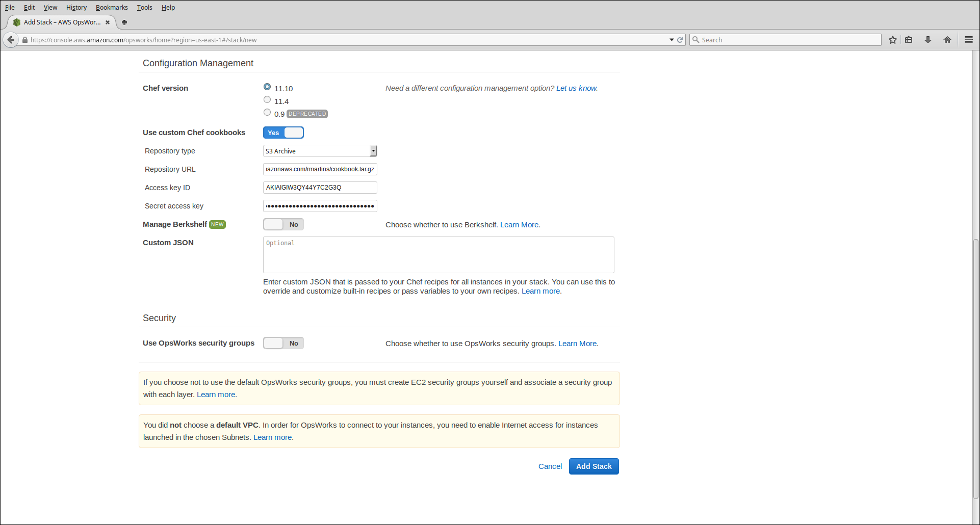The height and width of the screenshot is (525, 980).
Task: Go to the browser home page icon
Action: (947, 40)
